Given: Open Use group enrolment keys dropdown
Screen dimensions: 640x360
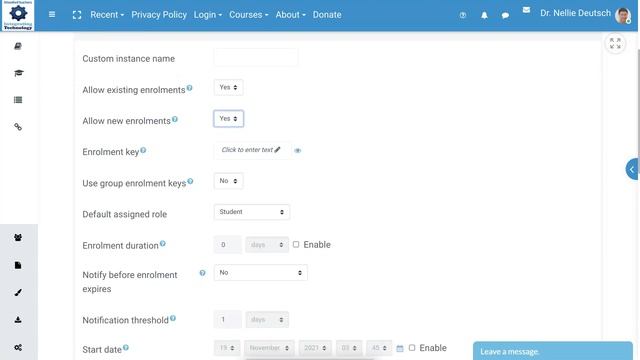Looking at the screenshot, I should click(x=229, y=181).
